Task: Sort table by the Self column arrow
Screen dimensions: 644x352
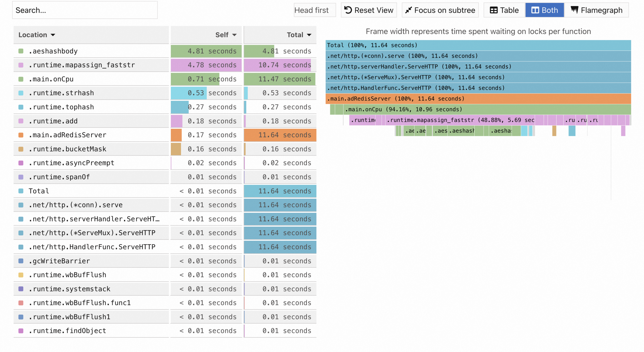Action: (234, 35)
